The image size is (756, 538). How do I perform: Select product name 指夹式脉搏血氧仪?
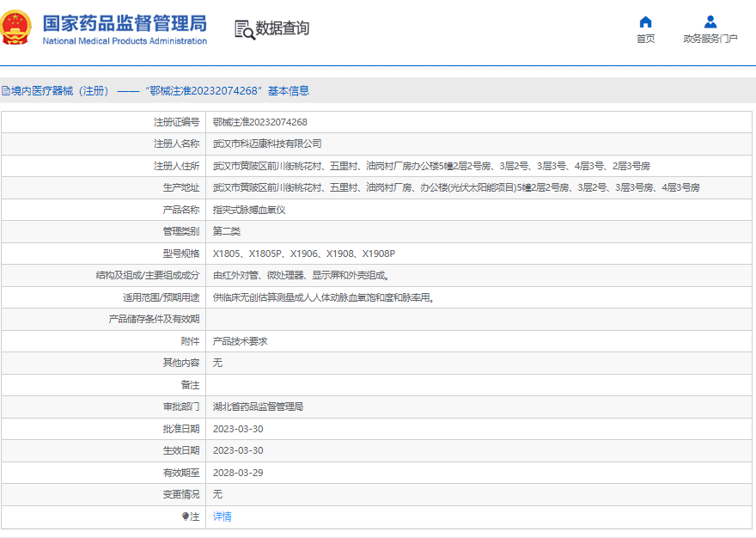[x=249, y=210]
